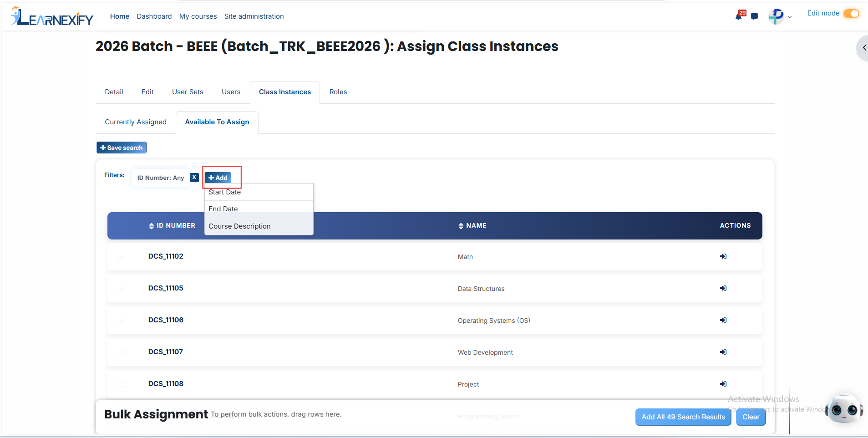Assign class instance DCS_11108 using arrow icon

pos(723,384)
